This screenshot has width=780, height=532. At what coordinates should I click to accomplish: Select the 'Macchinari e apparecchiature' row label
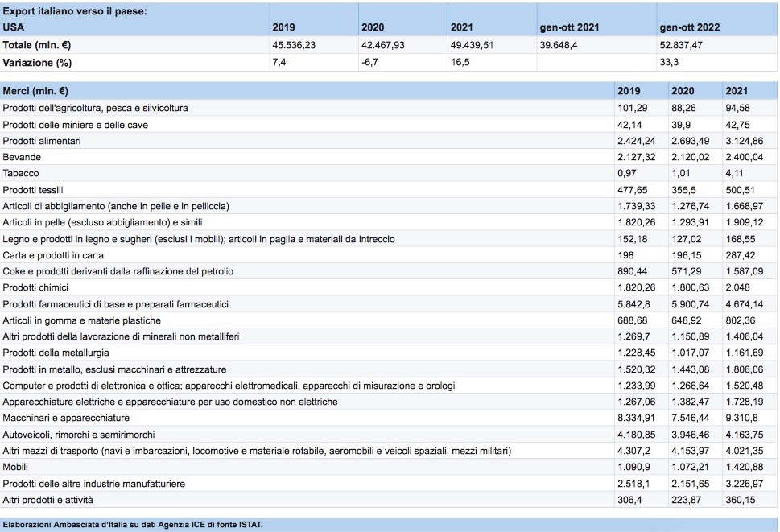pyautogui.click(x=66, y=419)
